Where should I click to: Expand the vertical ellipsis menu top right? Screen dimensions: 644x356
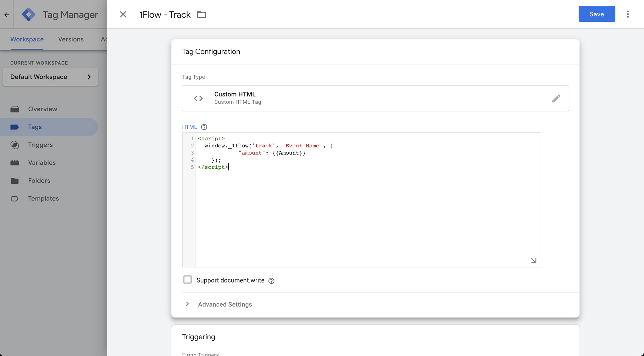(628, 14)
